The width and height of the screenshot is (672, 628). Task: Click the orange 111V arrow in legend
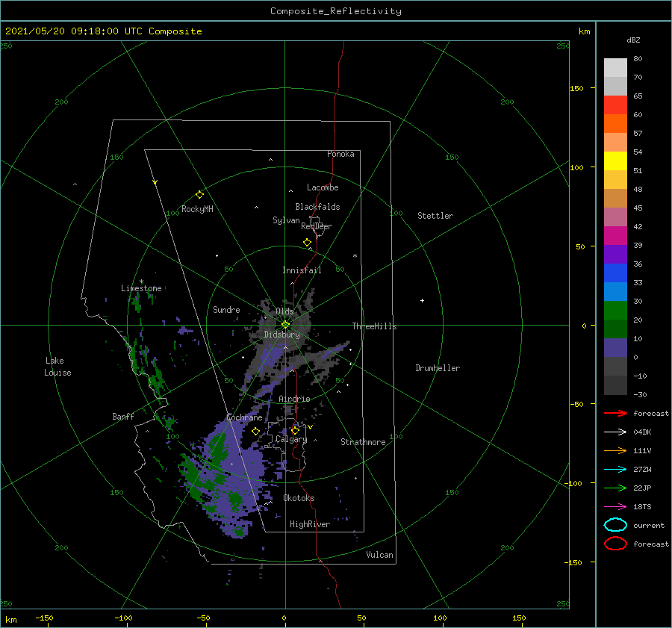coord(615,450)
